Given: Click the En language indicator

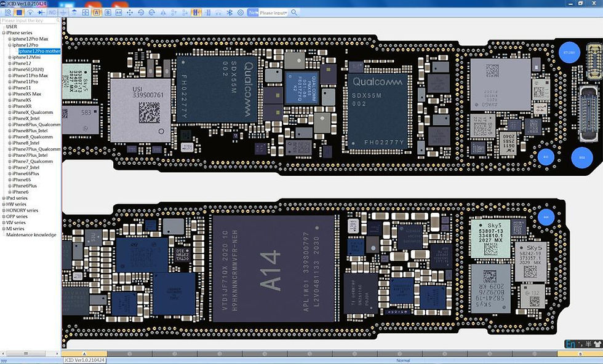Looking at the screenshot, I should click(571, 344).
